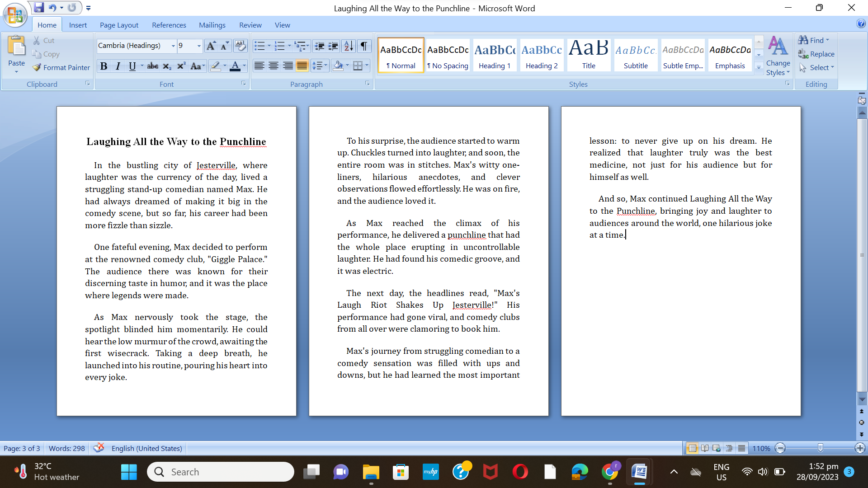Click the Increase Indent icon

click(333, 46)
